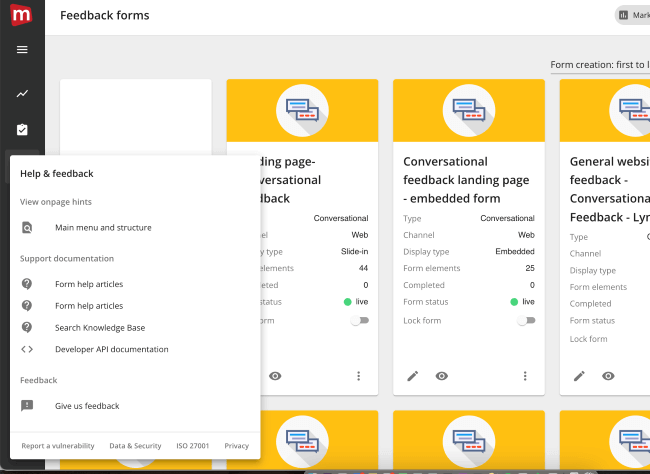Image resolution: width=650 pixels, height=474 pixels.
Task: Click ISO 27001 link
Action: pos(193,446)
